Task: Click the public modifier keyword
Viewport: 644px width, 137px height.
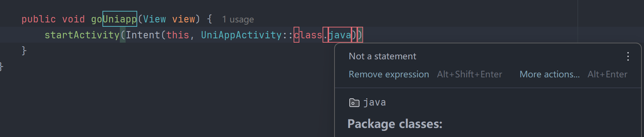Action: pos(39,19)
